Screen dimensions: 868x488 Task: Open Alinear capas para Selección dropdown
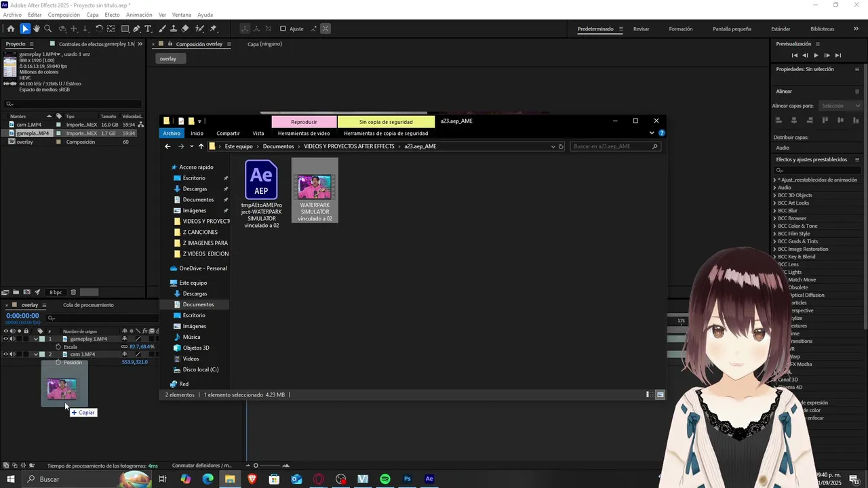pyautogui.click(x=840, y=106)
